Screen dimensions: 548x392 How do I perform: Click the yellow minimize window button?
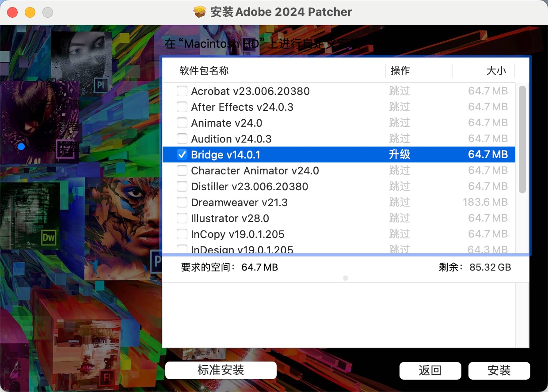click(x=30, y=12)
